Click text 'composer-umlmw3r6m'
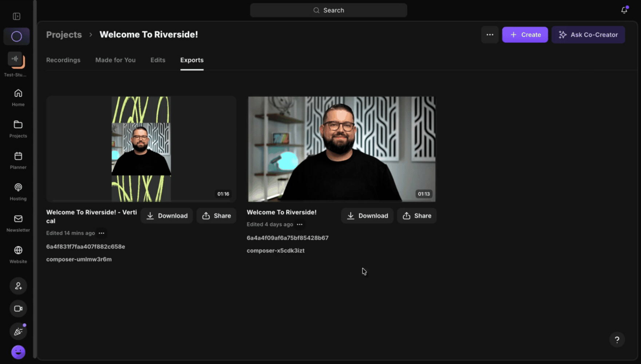This screenshot has width=641, height=364. [x=79, y=259]
